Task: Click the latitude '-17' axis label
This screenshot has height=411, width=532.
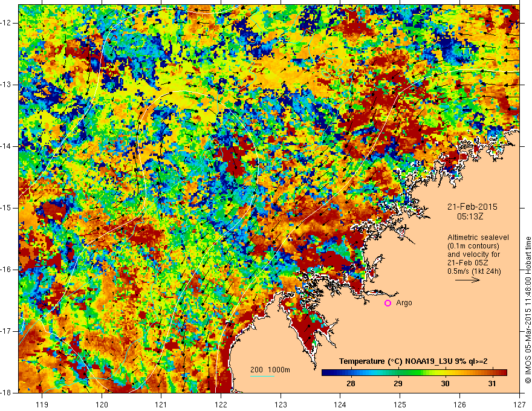Action: click(6, 331)
